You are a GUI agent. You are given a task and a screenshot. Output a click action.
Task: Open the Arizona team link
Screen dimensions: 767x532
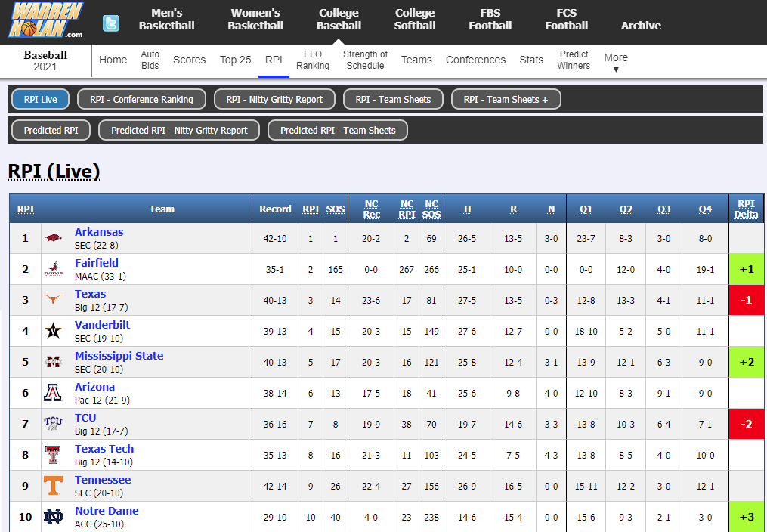[x=95, y=387]
